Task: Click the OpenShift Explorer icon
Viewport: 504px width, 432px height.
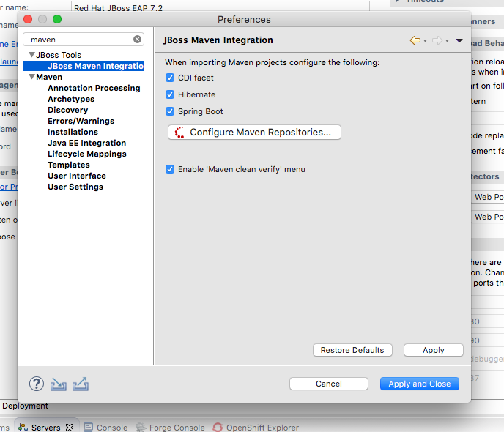Action: click(218, 428)
